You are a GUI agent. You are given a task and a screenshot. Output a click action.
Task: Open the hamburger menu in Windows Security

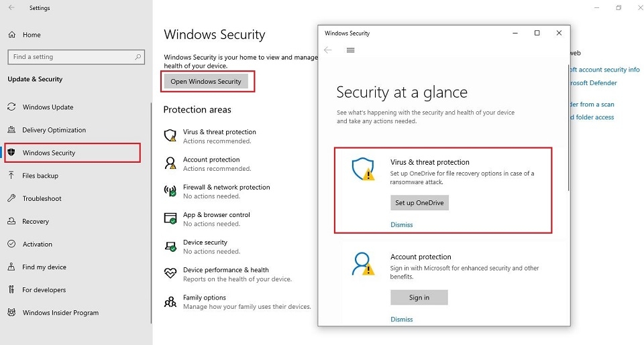coord(350,50)
